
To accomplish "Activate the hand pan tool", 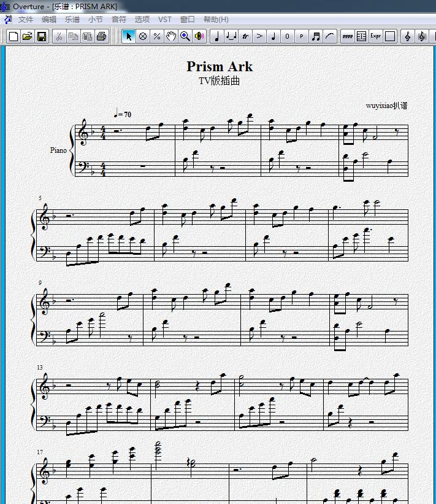I will coord(171,36).
